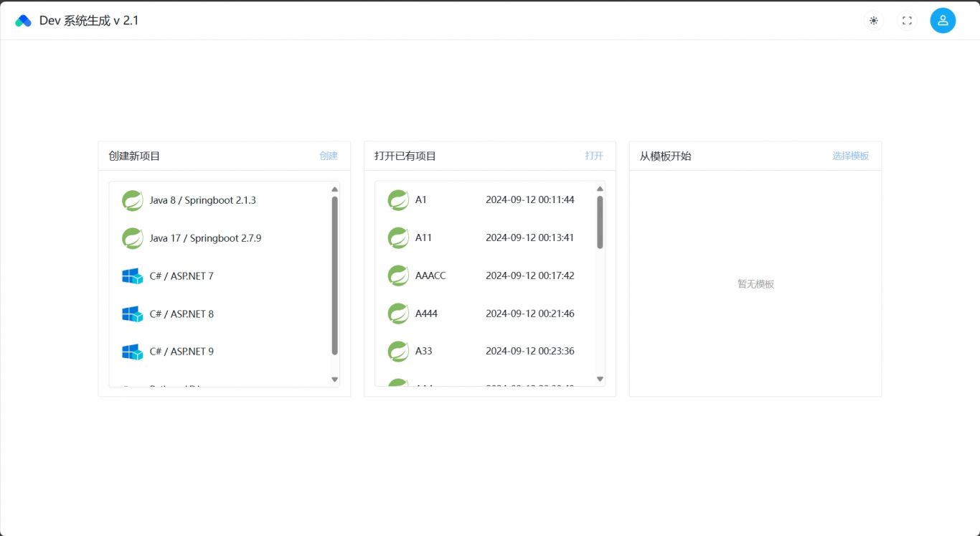Click the Dev app logo icon
The height and width of the screenshot is (536, 980).
23,21
